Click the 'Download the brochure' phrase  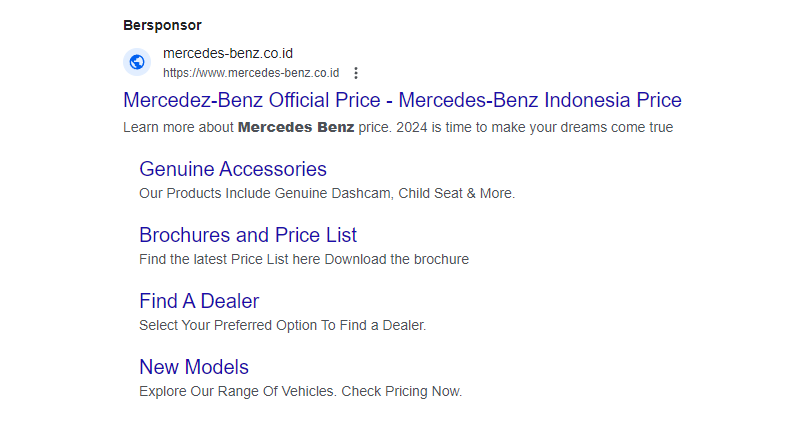pyautogui.click(x=396, y=259)
